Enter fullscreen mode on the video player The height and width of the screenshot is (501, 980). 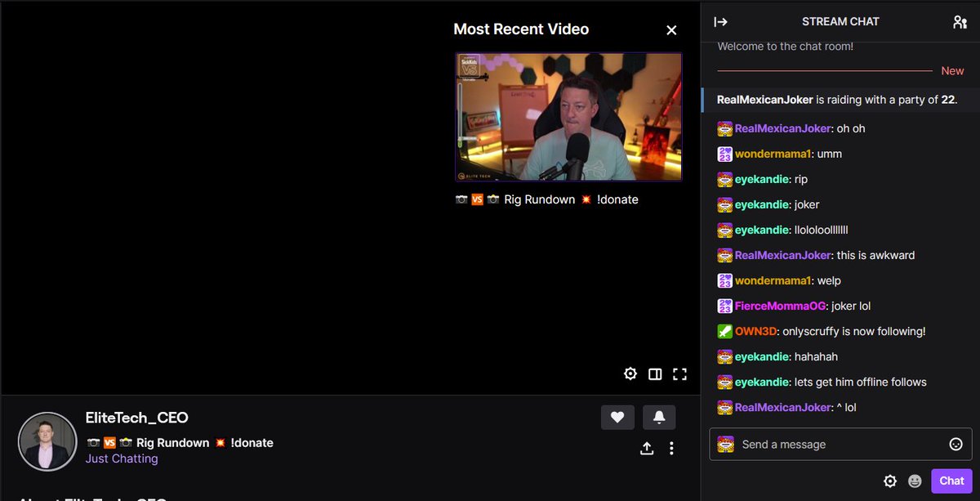(679, 374)
